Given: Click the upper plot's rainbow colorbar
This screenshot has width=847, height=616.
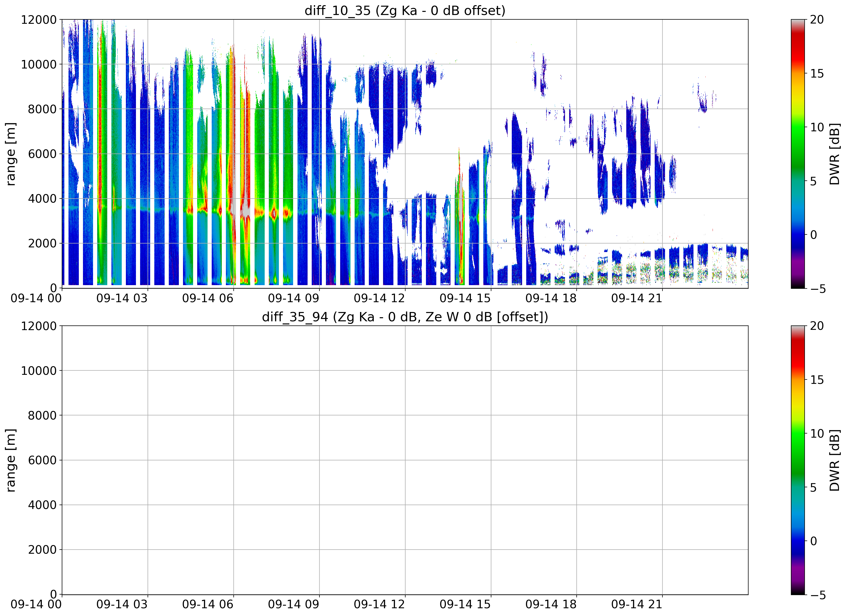Looking at the screenshot, I should tap(798, 154).
